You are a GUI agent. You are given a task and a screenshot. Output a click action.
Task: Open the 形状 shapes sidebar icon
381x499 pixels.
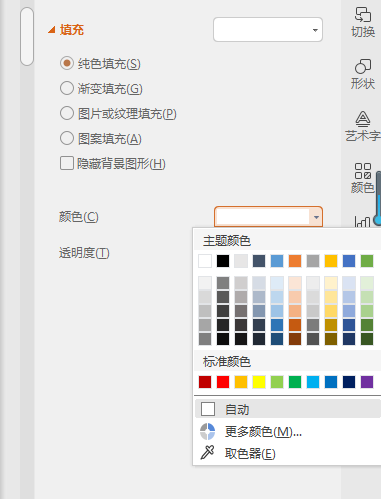[363, 74]
